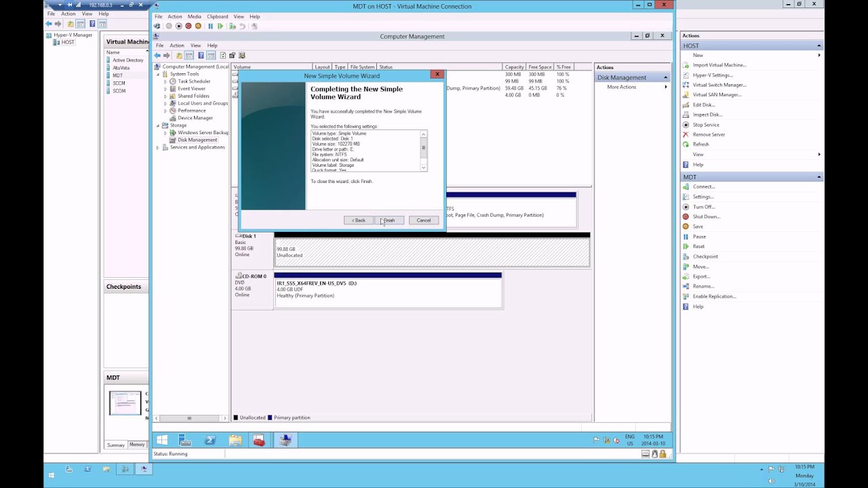The image size is (868, 488).
Task: Click the horizontal scrollbar under the tree pane
Action: 191,418
